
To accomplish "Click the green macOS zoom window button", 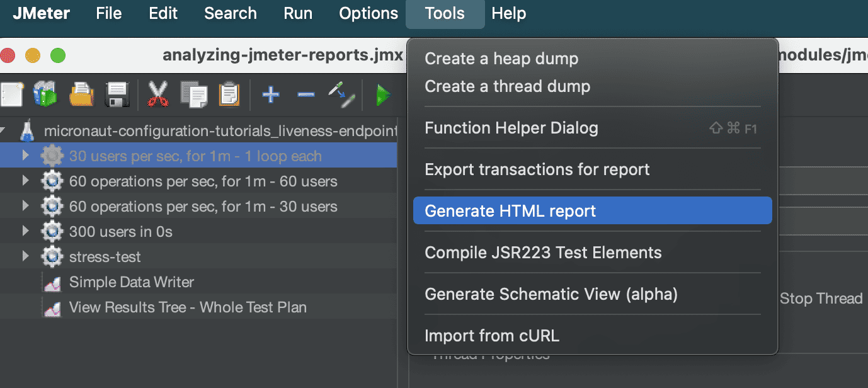I will point(58,55).
